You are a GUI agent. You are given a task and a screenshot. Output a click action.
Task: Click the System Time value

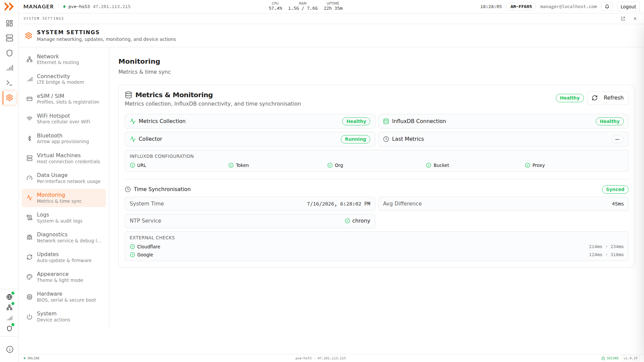[x=338, y=204]
